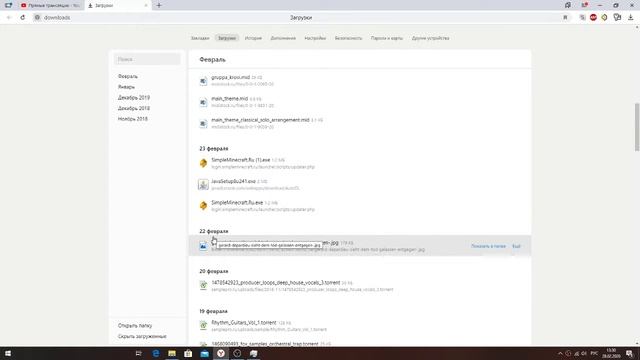The image size is (640, 360).
Task: Focus the downloads search field
Action: [x=147, y=59]
